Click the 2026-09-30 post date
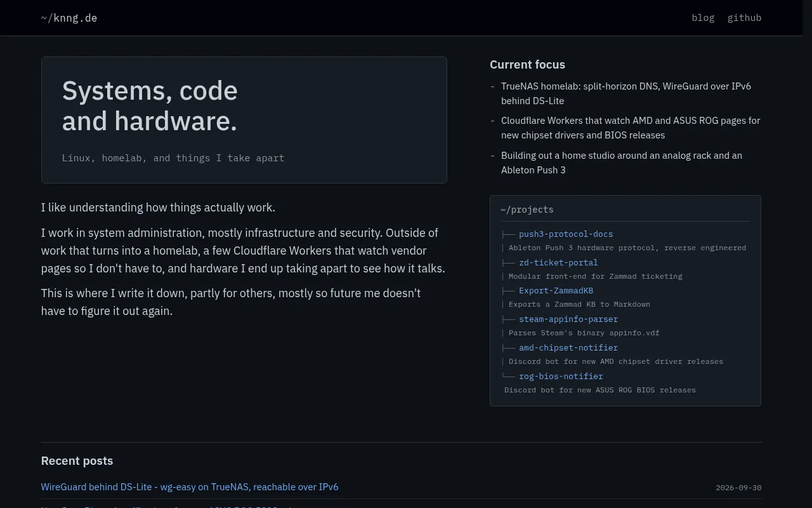This screenshot has height=508, width=812. pyautogui.click(x=738, y=488)
